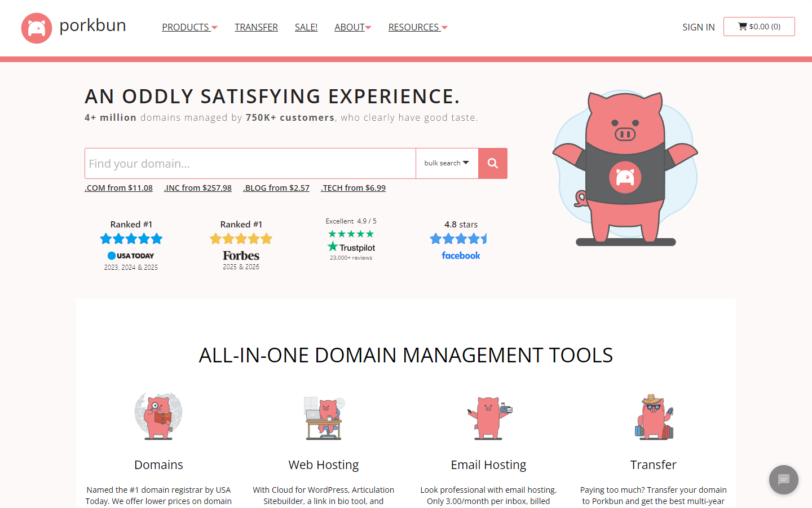Open the .TECH from $6.99 link
The image size is (812, 508).
(354, 188)
